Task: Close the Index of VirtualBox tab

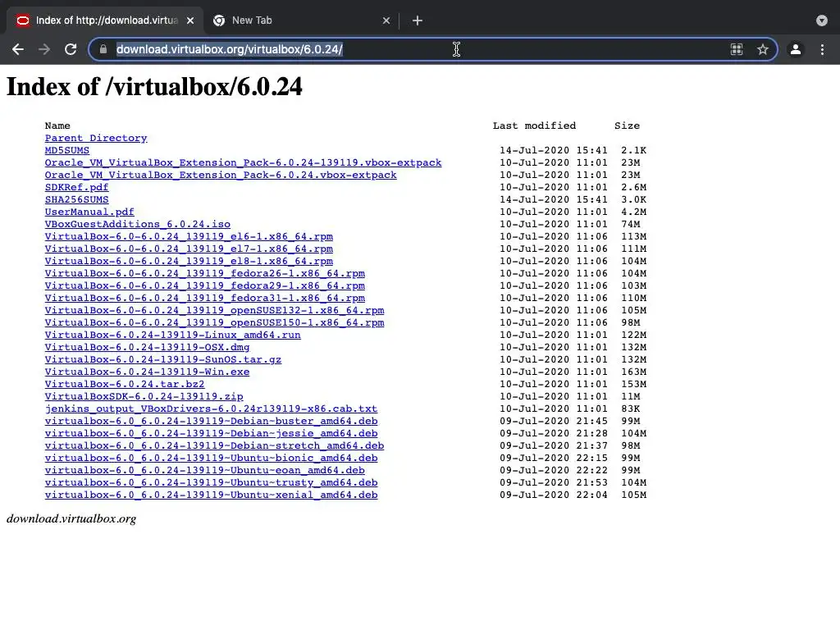Action: tap(190, 21)
